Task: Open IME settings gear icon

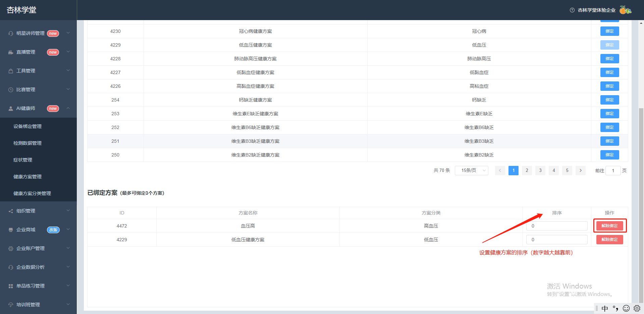Action: [637, 308]
